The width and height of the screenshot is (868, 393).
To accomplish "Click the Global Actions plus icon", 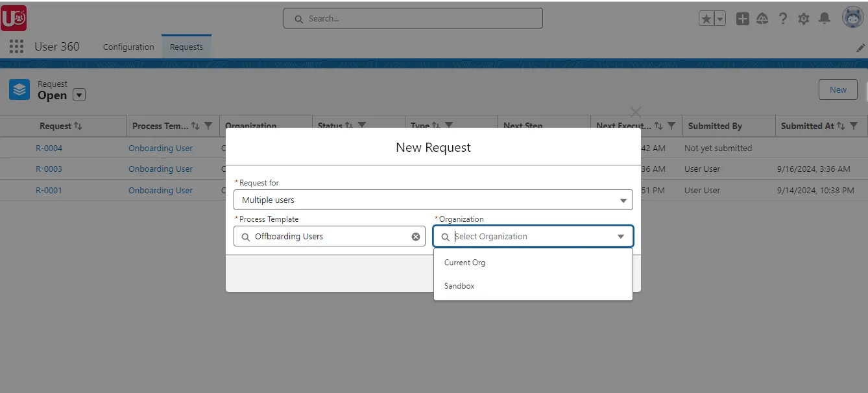I will [742, 18].
